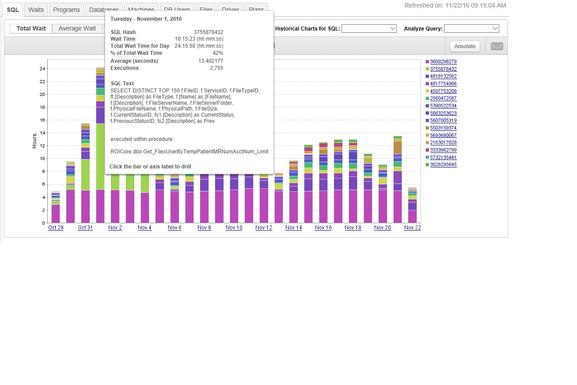Click the magenta segment of the Oct 29 bar
Viewport: 577px width, 385px height.
pos(56,214)
